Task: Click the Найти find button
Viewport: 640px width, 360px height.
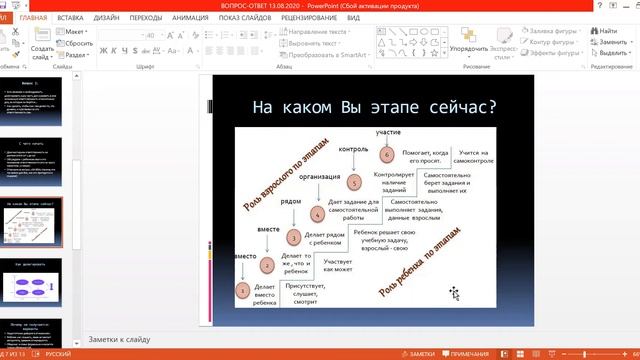Action: (x=604, y=31)
